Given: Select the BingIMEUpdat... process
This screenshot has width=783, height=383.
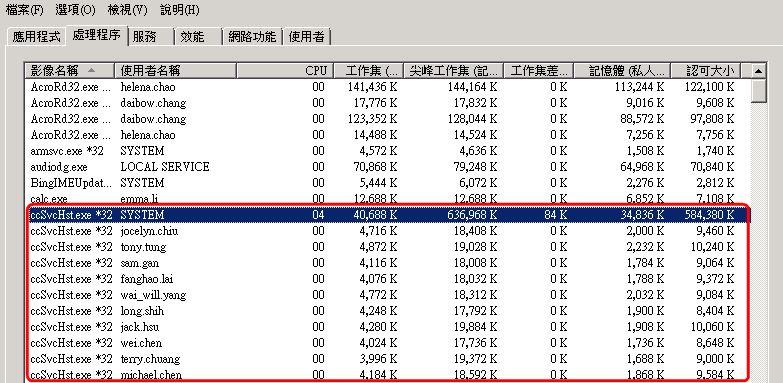Looking at the screenshot, I should (387, 183).
